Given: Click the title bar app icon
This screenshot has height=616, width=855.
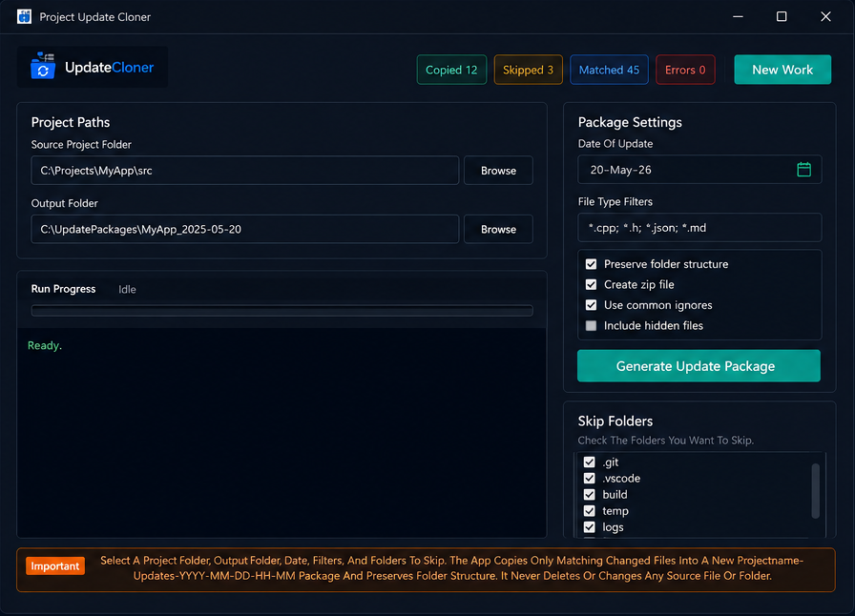Looking at the screenshot, I should click(x=24, y=16).
